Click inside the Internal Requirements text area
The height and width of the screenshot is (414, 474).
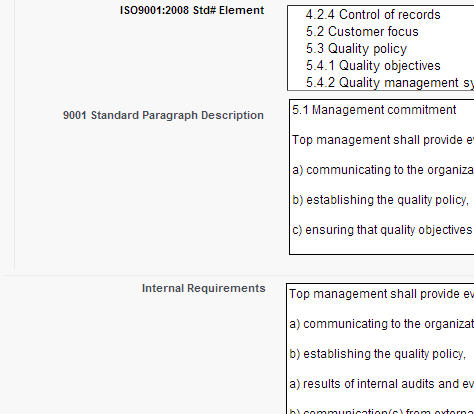(380, 349)
